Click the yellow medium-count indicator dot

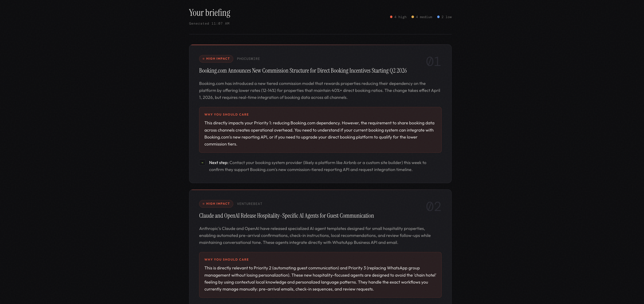[x=413, y=17]
